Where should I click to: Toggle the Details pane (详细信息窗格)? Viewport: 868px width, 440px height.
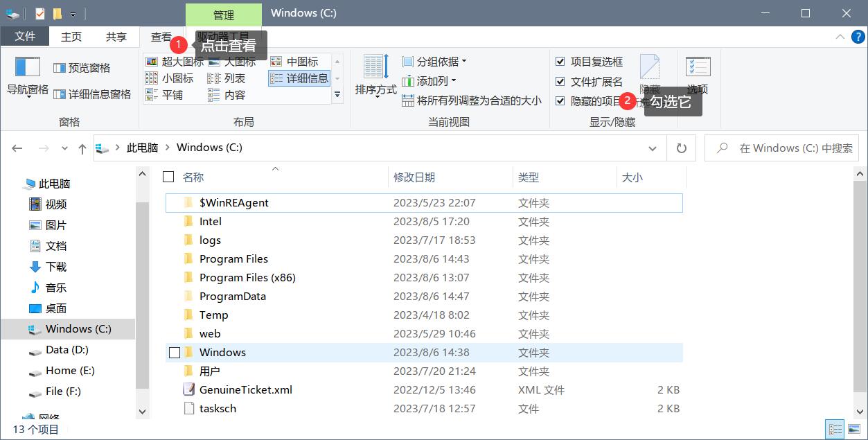tap(92, 94)
